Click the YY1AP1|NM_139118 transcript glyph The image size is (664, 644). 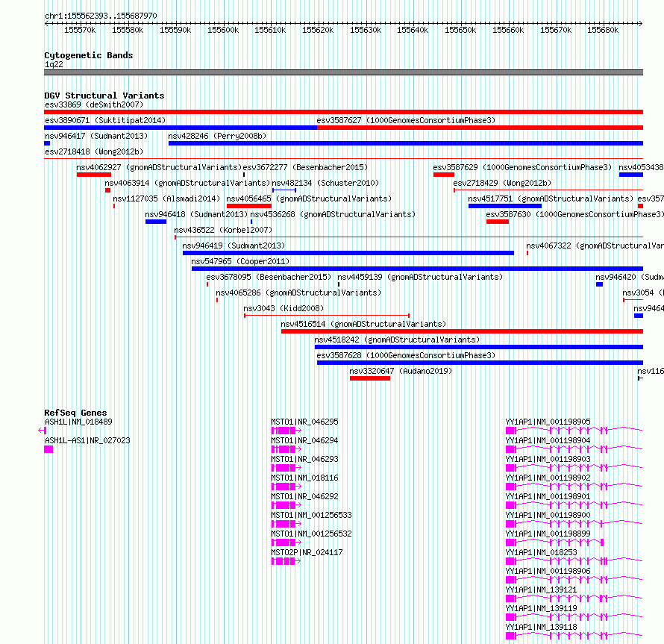click(x=574, y=636)
